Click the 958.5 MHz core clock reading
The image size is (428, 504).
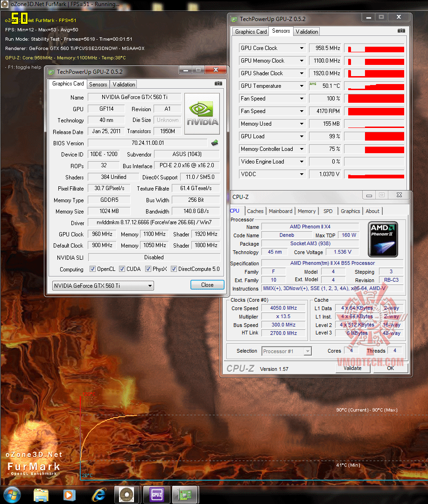point(325,48)
